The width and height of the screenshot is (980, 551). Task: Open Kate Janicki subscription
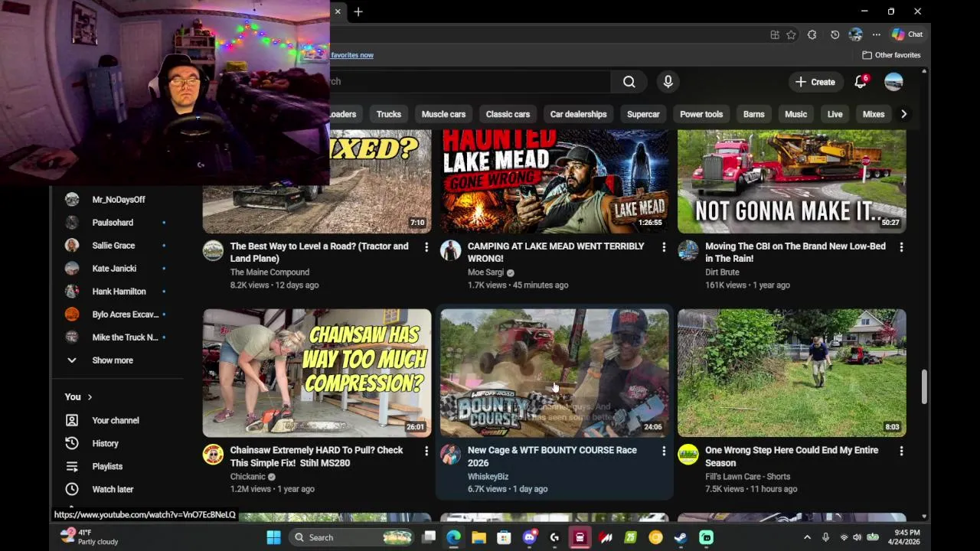[116, 269]
